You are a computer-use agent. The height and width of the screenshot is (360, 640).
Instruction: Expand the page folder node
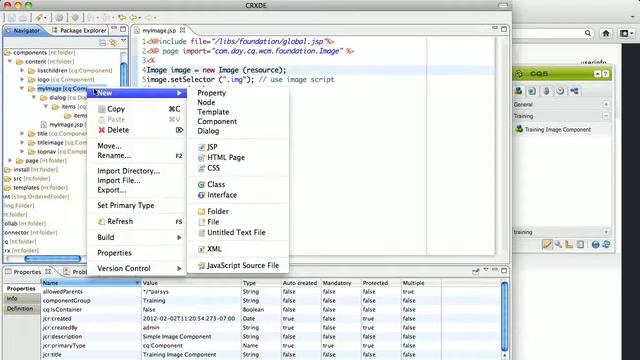point(10,160)
